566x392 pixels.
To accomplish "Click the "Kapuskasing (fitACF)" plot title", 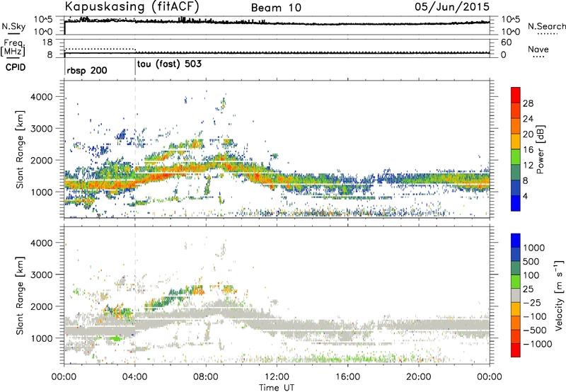I will click(132, 7).
